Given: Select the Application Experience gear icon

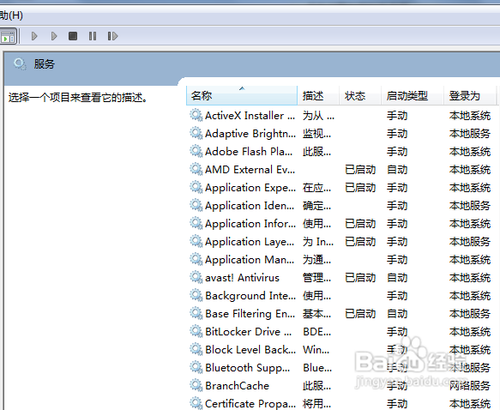Looking at the screenshot, I should pyautogui.click(x=196, y=187).
